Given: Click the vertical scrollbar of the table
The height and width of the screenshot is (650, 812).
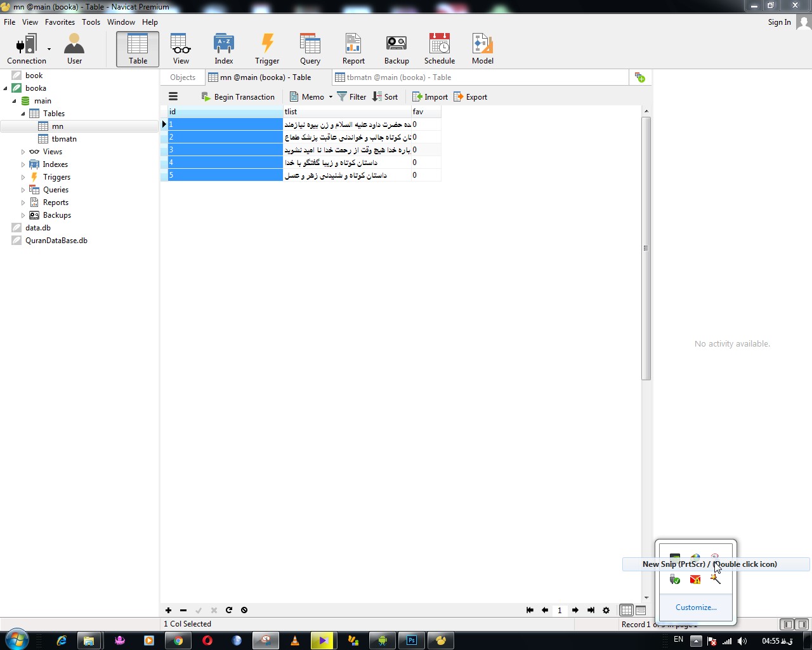Looking at the screenshot, I should click(x=646, y=248).
